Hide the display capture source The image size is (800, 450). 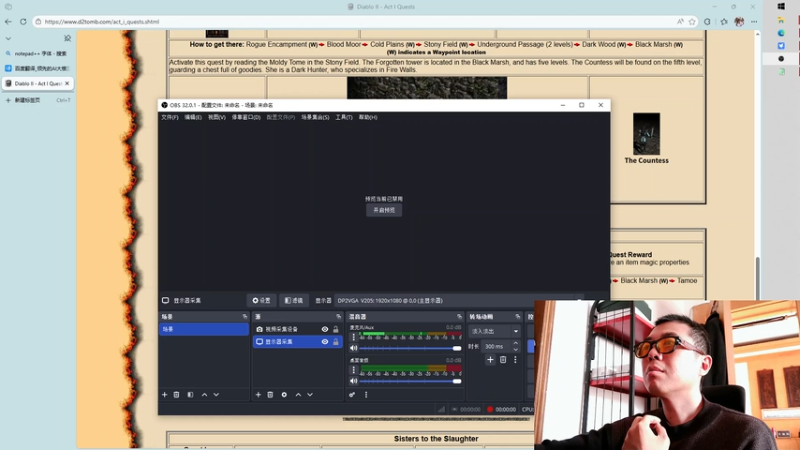[x=324, y=341]
